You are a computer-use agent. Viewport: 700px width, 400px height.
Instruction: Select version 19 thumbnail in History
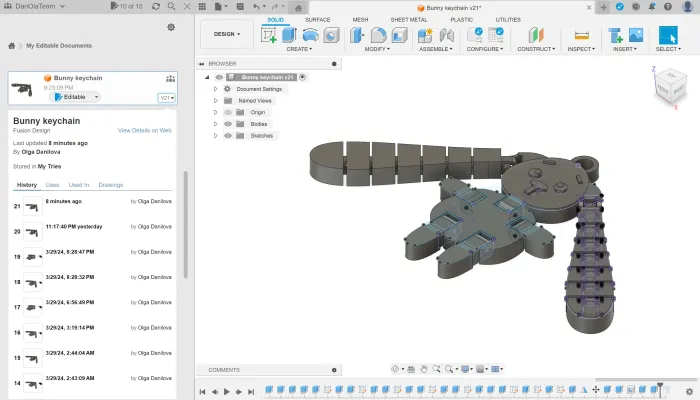click(32, 256)
